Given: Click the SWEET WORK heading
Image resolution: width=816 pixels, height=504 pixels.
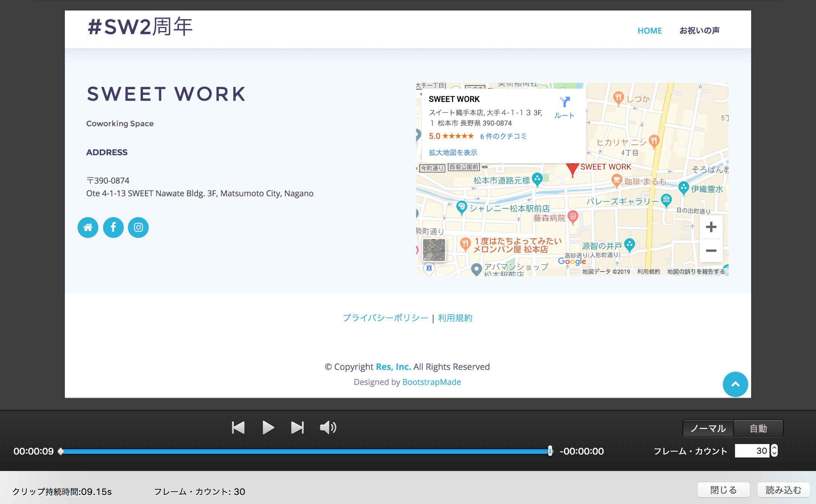Looking at the screenshot, I should coord(166,94).
